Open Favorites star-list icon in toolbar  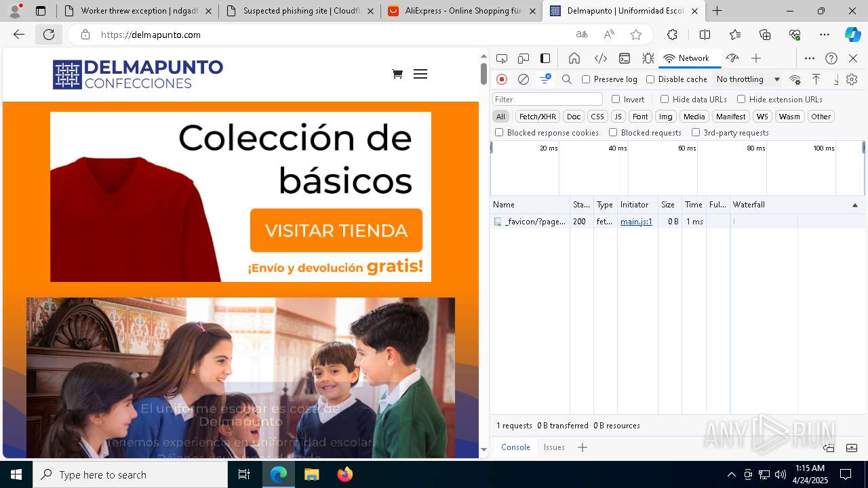tap(735, 35)
